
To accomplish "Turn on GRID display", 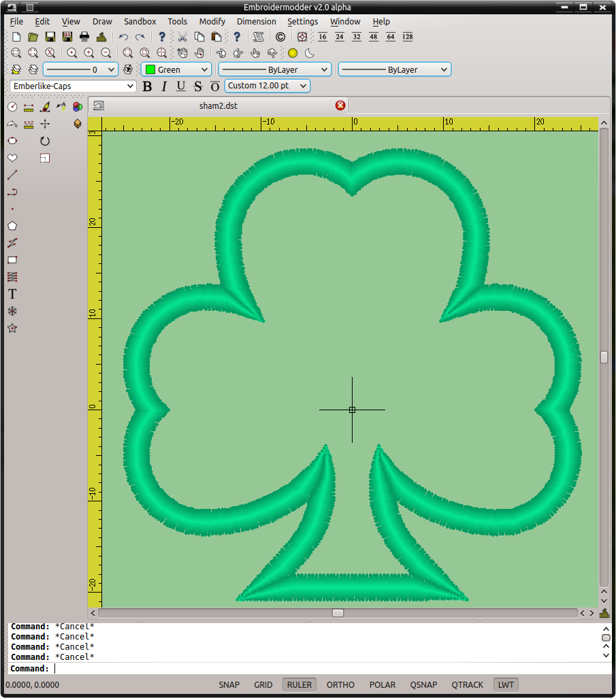I will (263, 684).
